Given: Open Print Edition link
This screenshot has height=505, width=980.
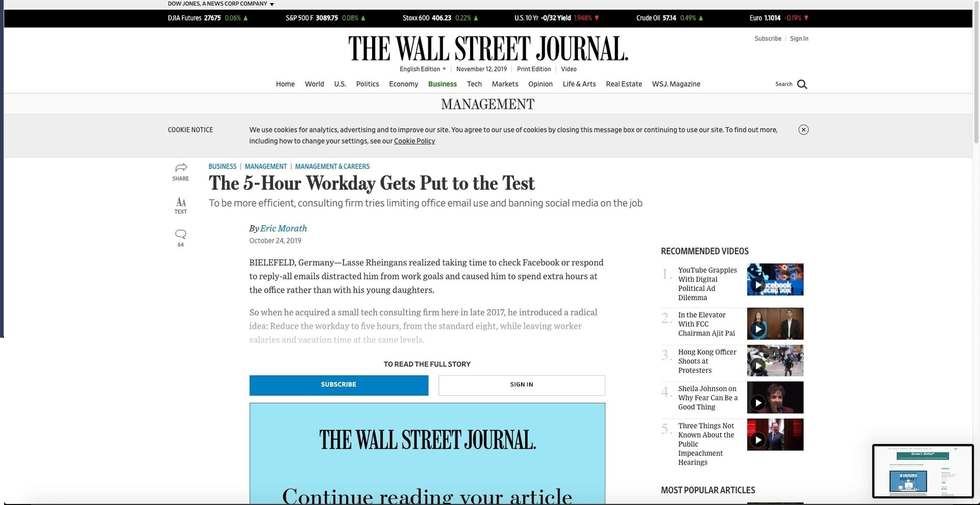Looking at the screenshot, I should [x=534, y=69].
